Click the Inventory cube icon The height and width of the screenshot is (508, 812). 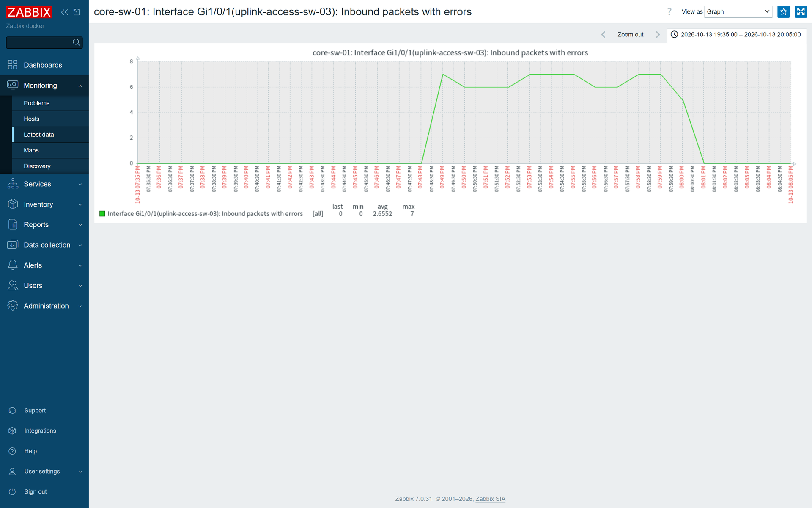coord(13,204)
